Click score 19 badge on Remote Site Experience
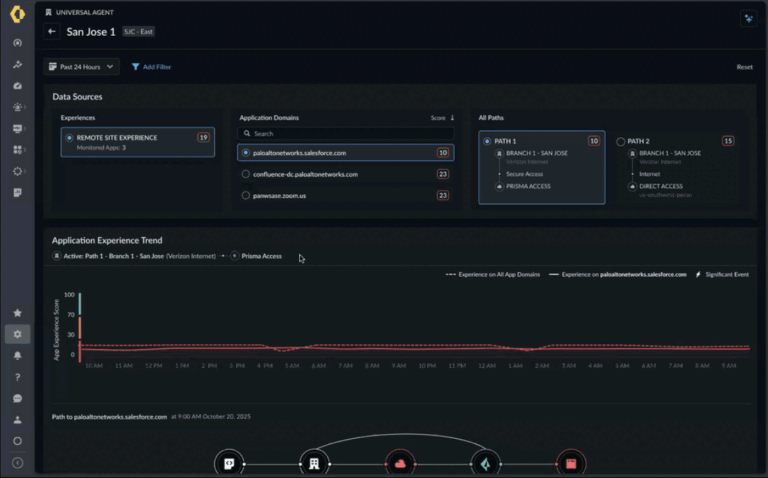 point(203,138)
